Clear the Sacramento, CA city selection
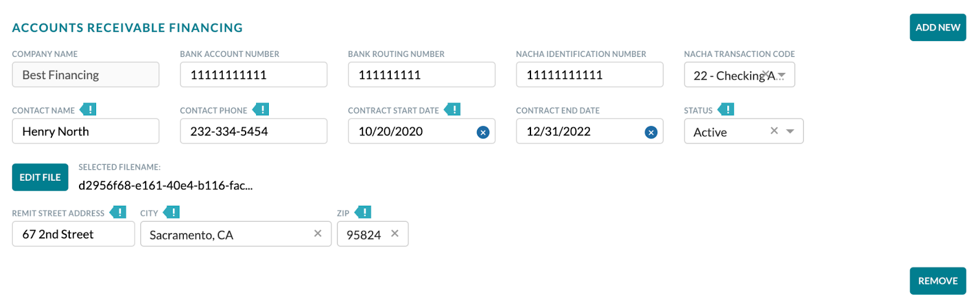This screenshot has height=299, width=980. [318, 233]
